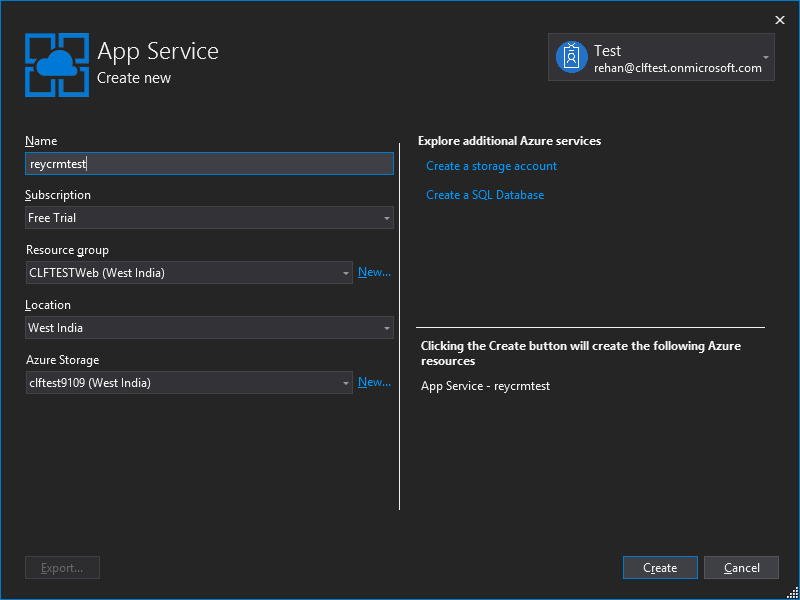
Task: Click the App Service cloud logo icon
Action: point(57,63)
